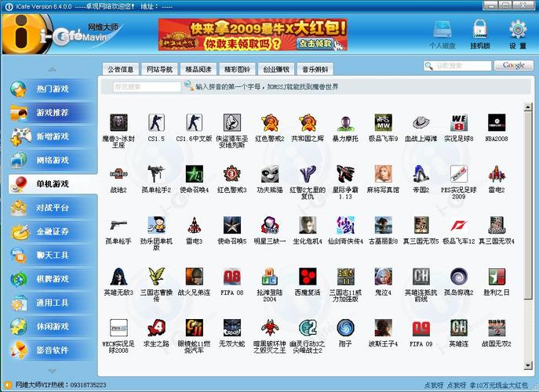Screen dimensions: 539x392
Task: Switch to the 公告信息 tab
Action: (x=121, y=70)
